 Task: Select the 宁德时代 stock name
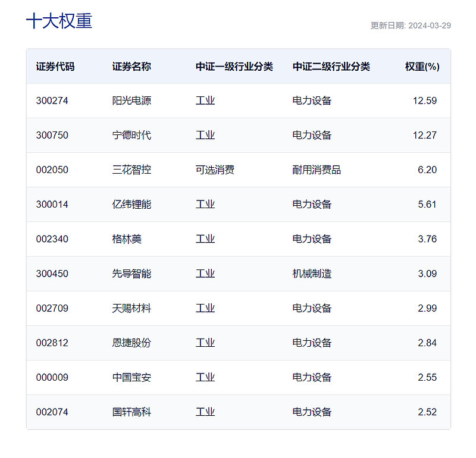(x=131, y=135)
